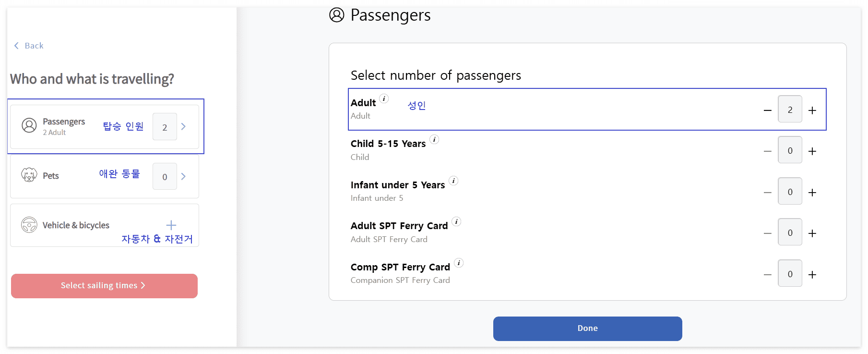Image resolution: width=868 pixels, height=354 pixels.
Task: Decrease Adult passenger count
Action: [768, 110]
